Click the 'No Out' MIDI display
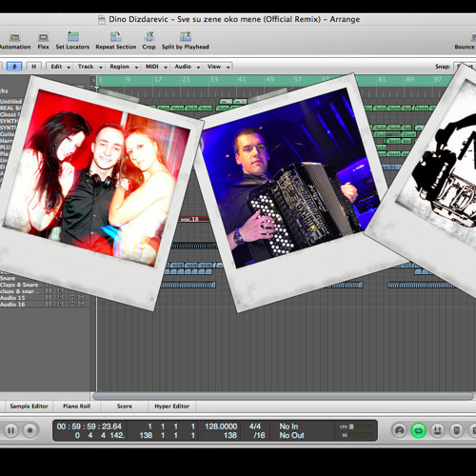The height and width of the screenshot is (476, 476). point(291,435)
